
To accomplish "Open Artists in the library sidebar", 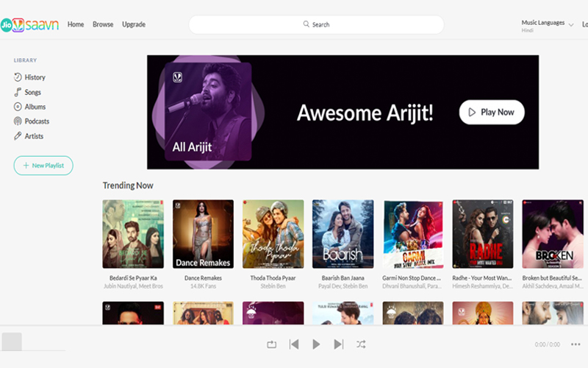I will tap(34, 136).
